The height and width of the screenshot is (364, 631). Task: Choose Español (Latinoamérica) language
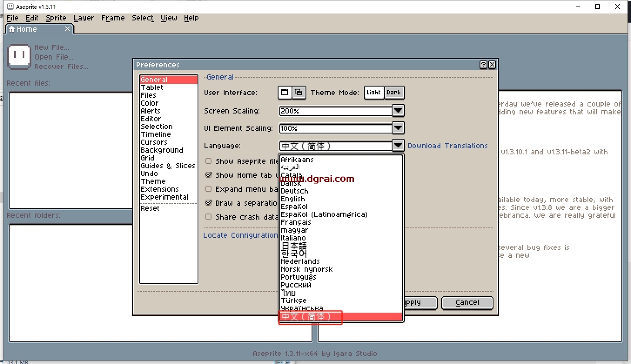pyautogui.click(x=341, y=214)
